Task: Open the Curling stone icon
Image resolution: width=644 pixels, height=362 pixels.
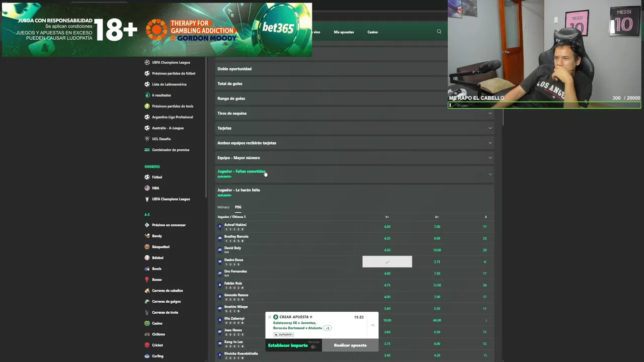Action: coord(147,356)
